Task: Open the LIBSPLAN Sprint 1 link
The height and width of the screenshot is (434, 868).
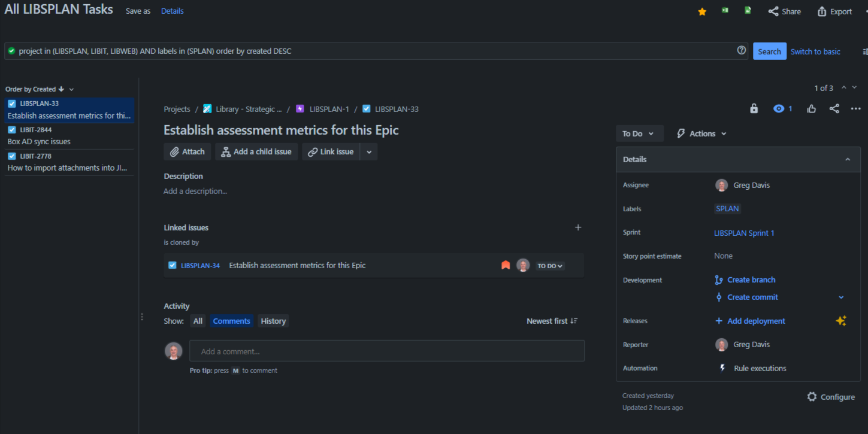Action: click(x=744, y=233)
